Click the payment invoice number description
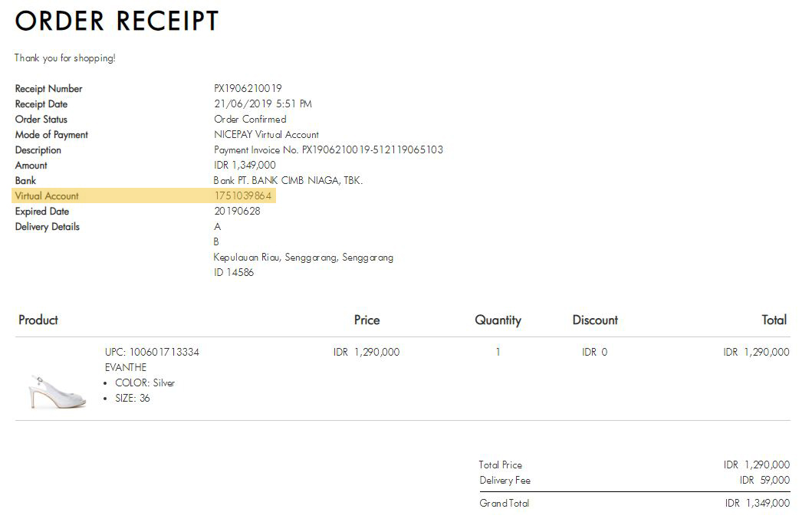This screenshot has width=812, height=522. pyautogui.click(x=328, y=149)
